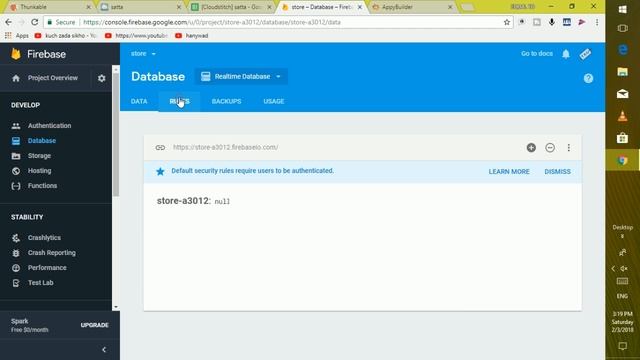Click database URL store-a3012.firebaseio.com

point(225,147)
